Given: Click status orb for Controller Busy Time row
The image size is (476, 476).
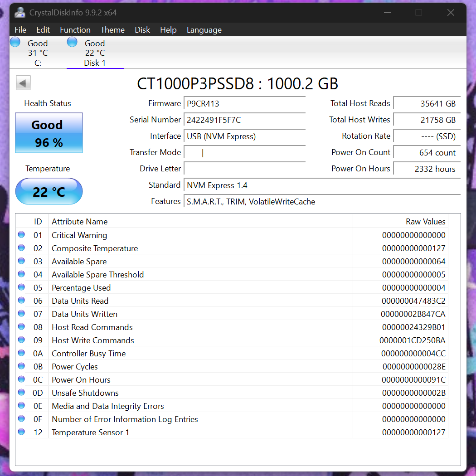Looking at the screenshot, I should click(x=21, y=353).
